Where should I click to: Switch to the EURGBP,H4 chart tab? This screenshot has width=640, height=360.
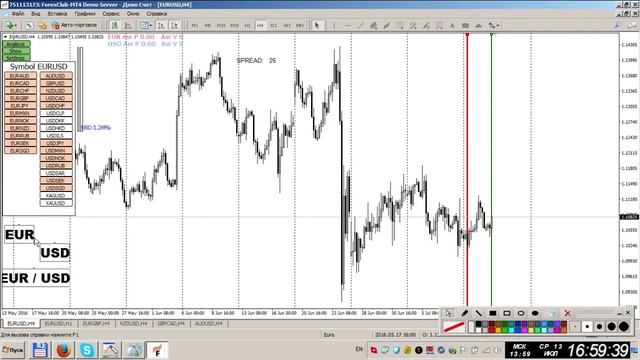coord(96,324)
